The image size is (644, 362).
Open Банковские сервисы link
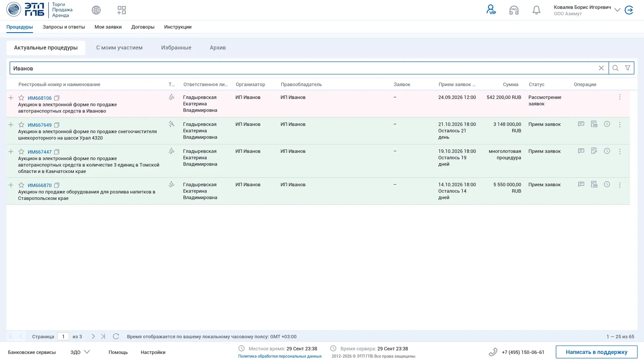point(32,352)
